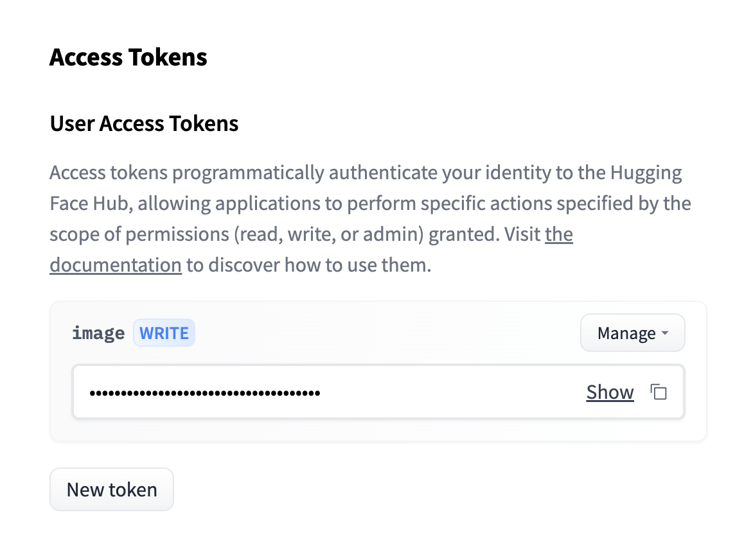Screen dimensions: 744x560
Task: Click the Access Tokens page heading
Action: [x=128, y=57]
